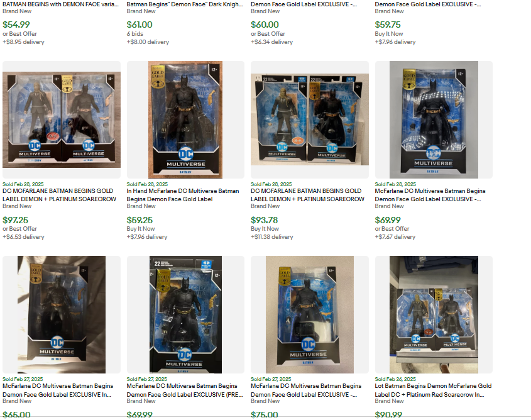Open the $60.00 Demon Face Gold Label title
This screenshot has width=531, height=420.
click(x=304, y=4)
